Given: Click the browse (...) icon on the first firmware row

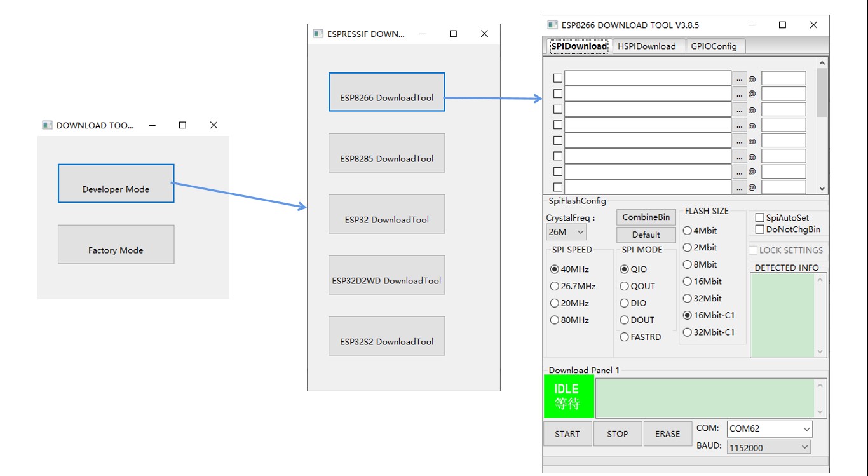Looking at the screenshot, I should pyautogui.click(x=739, y=78).
